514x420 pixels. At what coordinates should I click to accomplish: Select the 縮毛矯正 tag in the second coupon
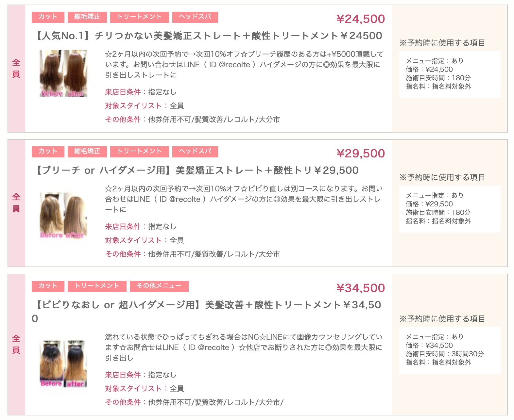87,152
